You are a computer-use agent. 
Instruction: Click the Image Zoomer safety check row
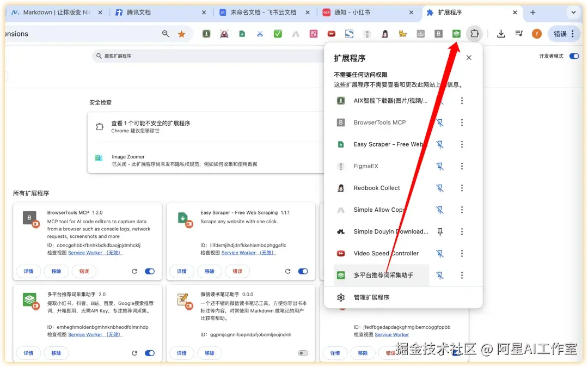(206, 160)
